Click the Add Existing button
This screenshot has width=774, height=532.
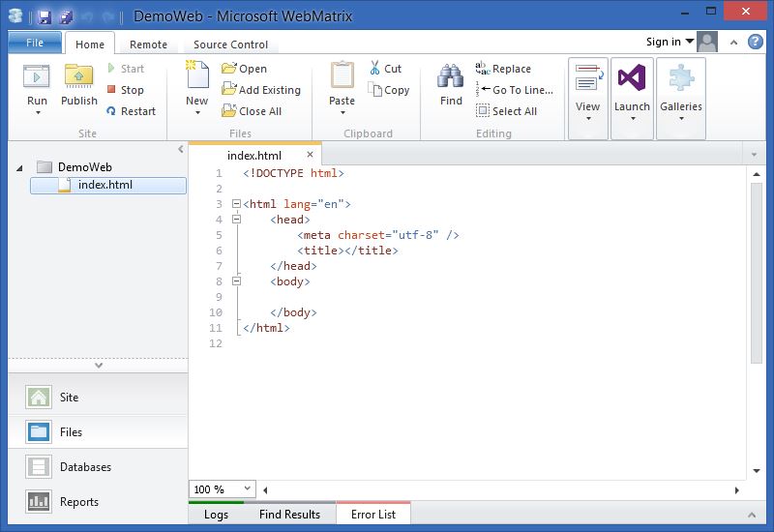pyautogui.click(x=260, y=90)
